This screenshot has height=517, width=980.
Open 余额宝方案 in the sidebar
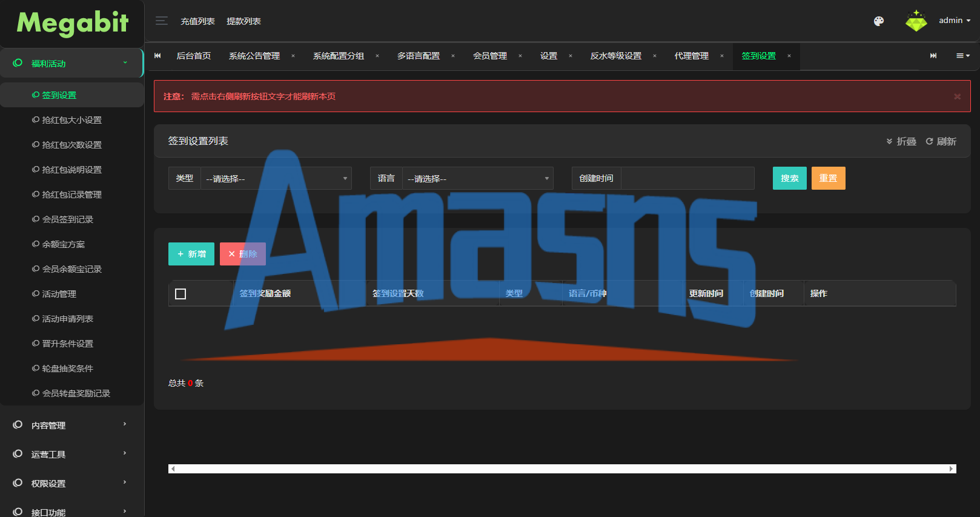pos(71,244)
